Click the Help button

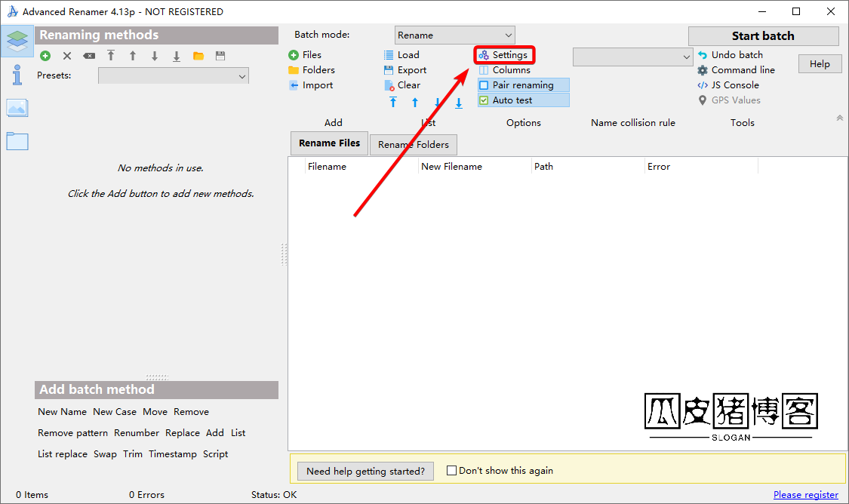(820, 64)
